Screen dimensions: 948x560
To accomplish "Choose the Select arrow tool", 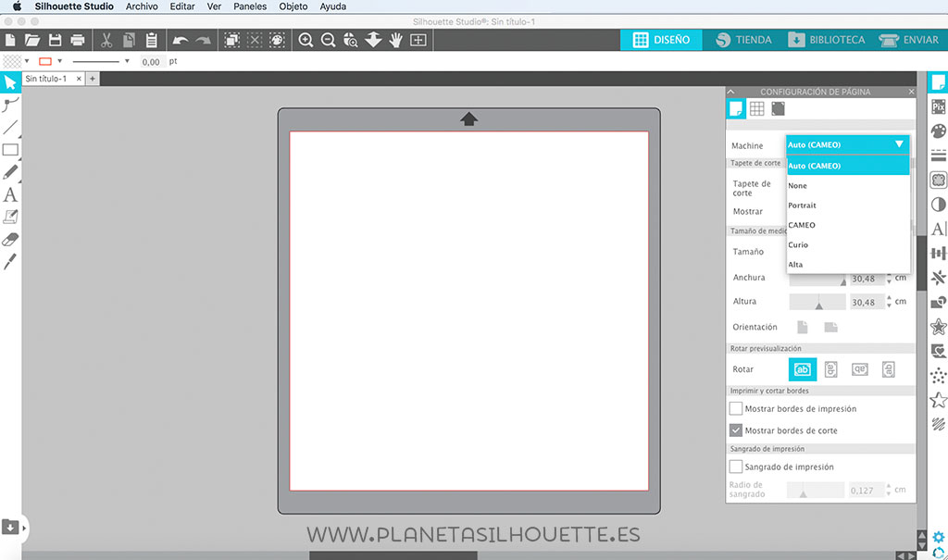I will point(10,82).
